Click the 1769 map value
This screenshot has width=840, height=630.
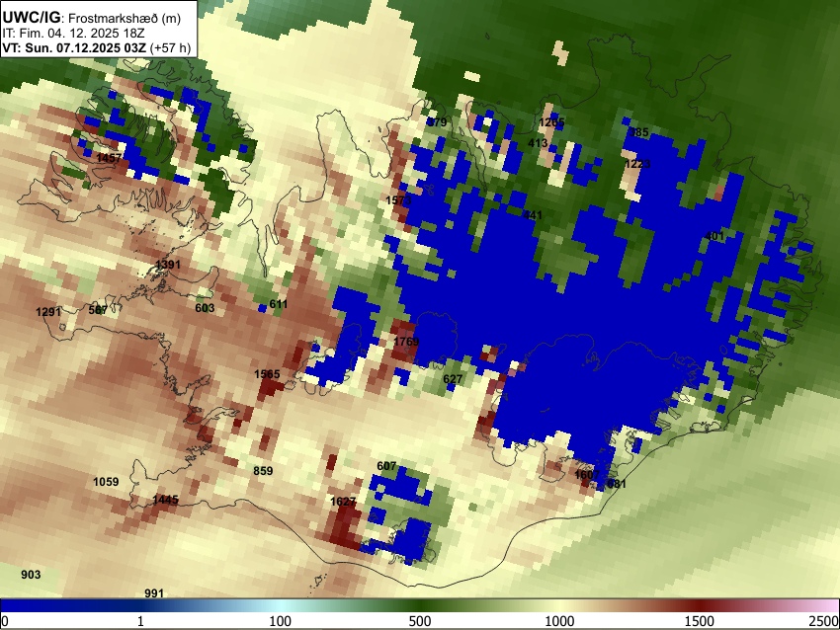406,342
